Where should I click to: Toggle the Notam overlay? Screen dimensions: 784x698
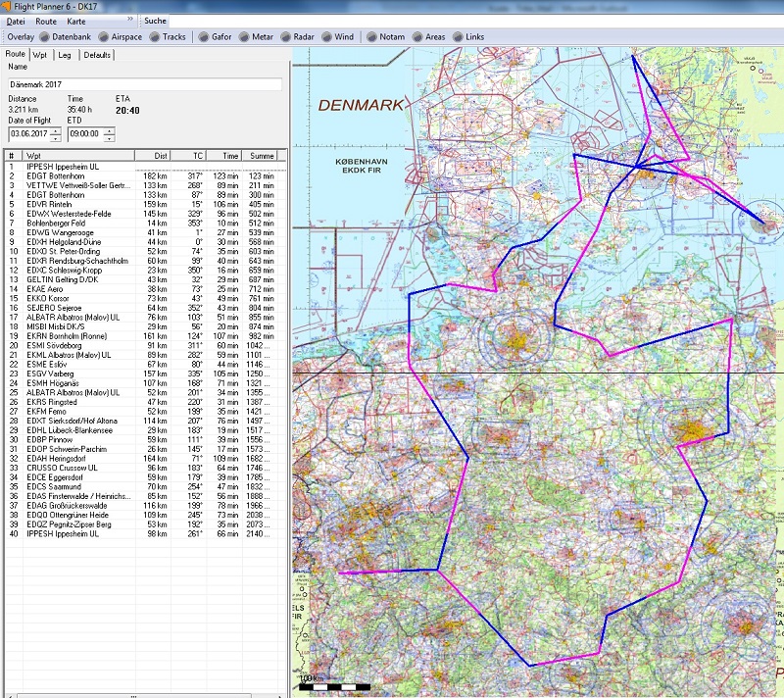coord(384,36)
